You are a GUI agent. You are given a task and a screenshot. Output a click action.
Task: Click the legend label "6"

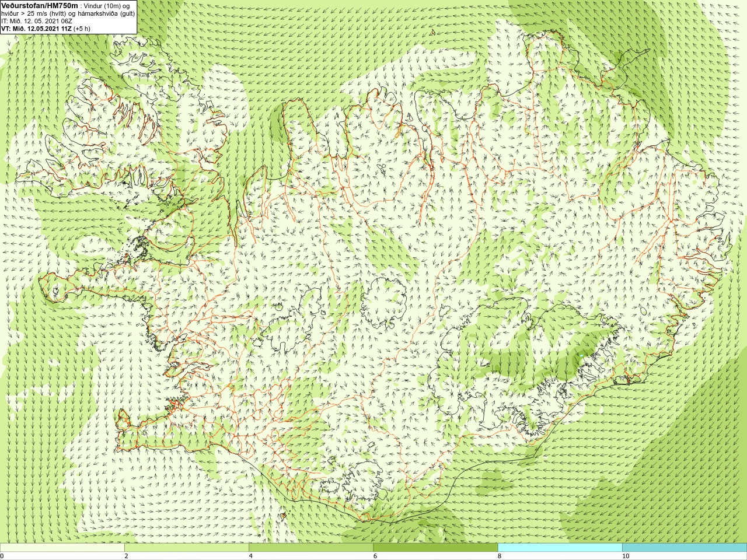click(375, 556)
